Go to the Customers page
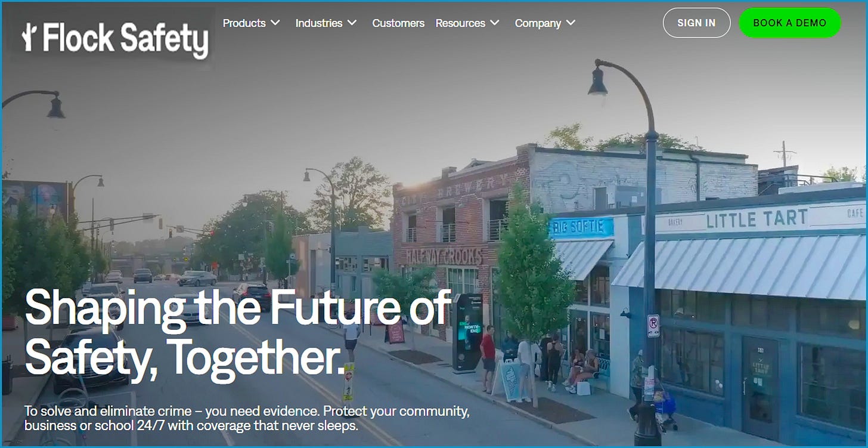The image size is (868, 448). tap(398, 23)
